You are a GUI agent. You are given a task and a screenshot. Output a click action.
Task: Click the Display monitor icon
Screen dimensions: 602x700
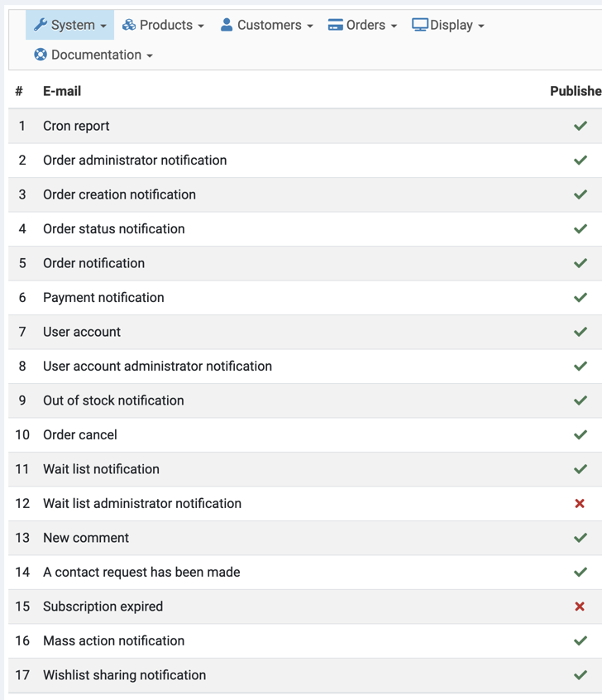420,25
